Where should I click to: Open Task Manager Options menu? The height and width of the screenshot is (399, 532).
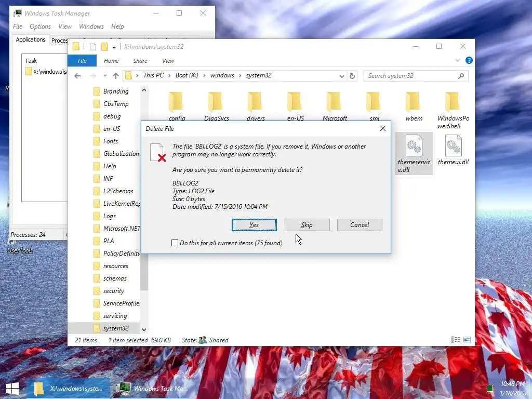[40, 26]
